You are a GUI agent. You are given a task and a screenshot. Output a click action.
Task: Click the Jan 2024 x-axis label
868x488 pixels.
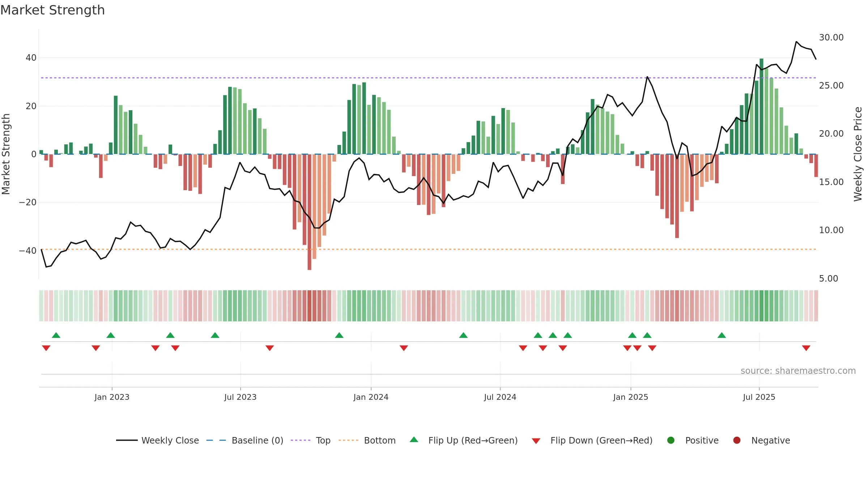coord(371,397)
